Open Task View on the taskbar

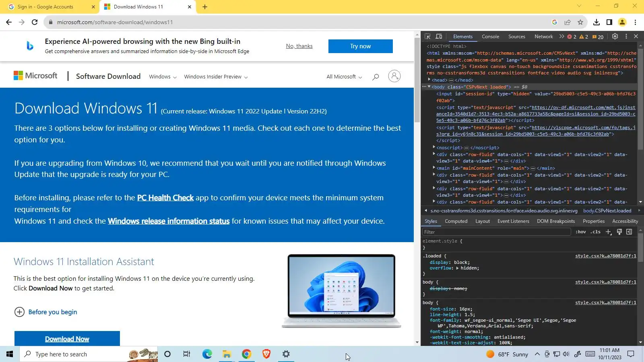coord(187,354)
